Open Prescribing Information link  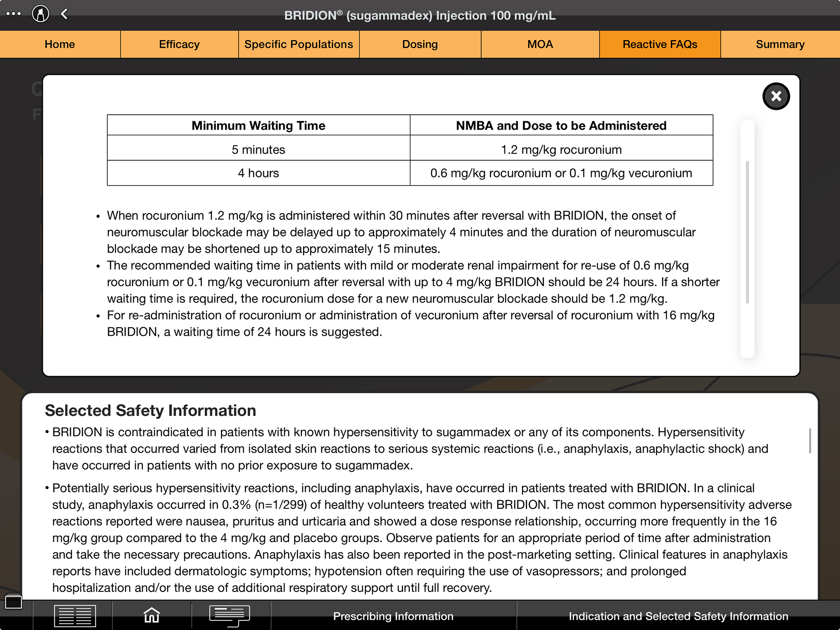coord(393,616)
